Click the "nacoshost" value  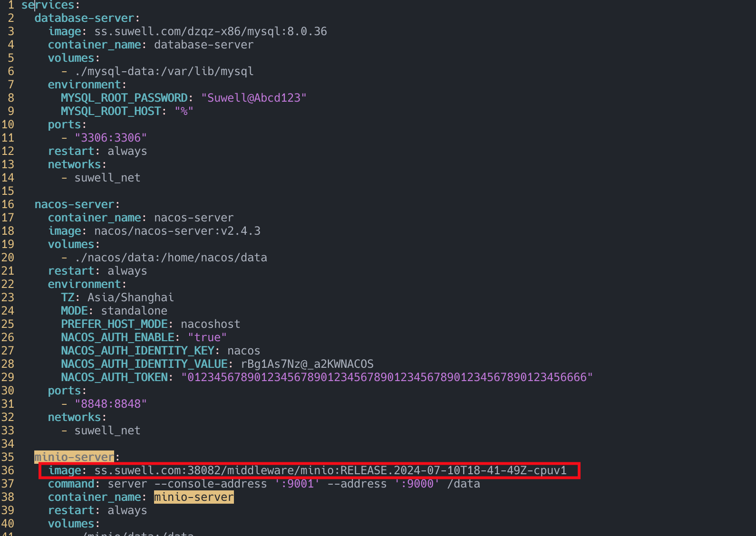coord(211,324)
